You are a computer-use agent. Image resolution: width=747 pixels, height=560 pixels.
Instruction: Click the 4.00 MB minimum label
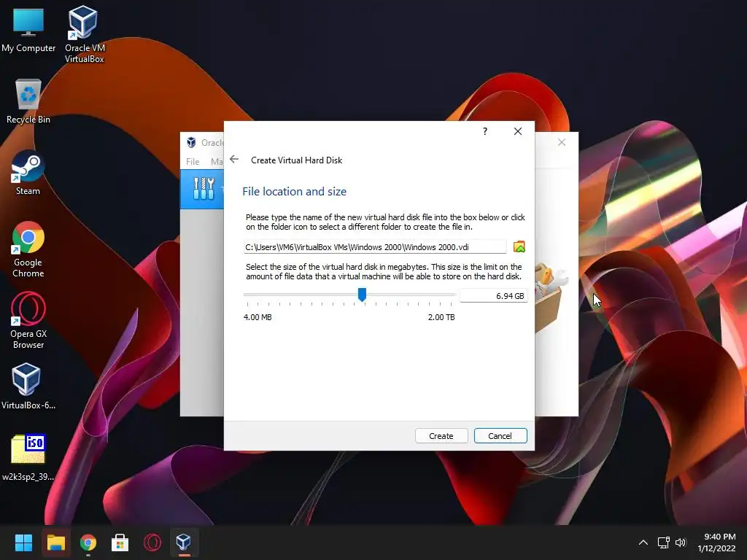(x=258, y=317)
